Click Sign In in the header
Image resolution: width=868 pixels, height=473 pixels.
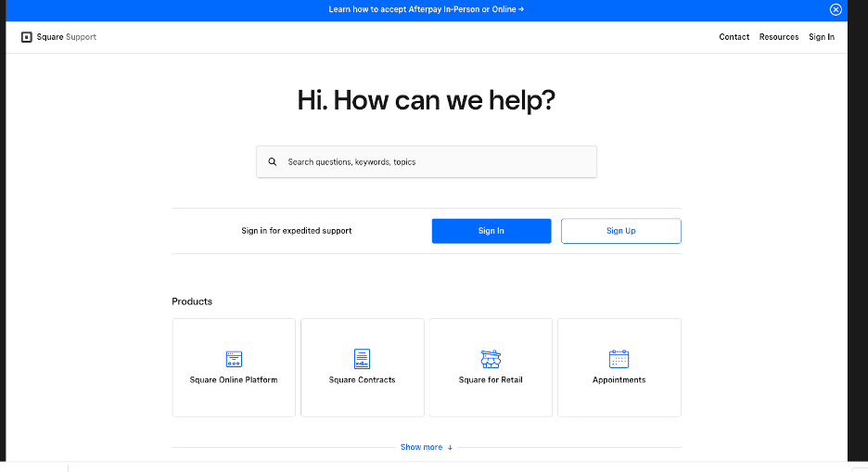coord(822,37)
